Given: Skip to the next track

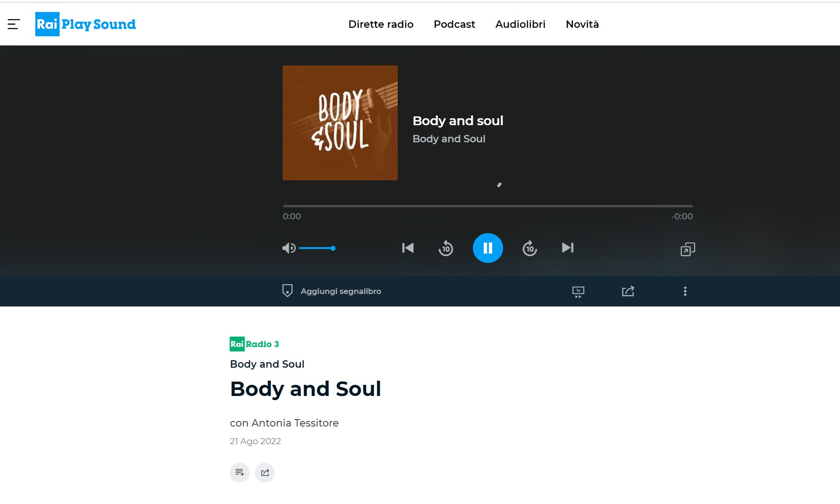Looking at the screenshot, I should click(x=568, y=248).
